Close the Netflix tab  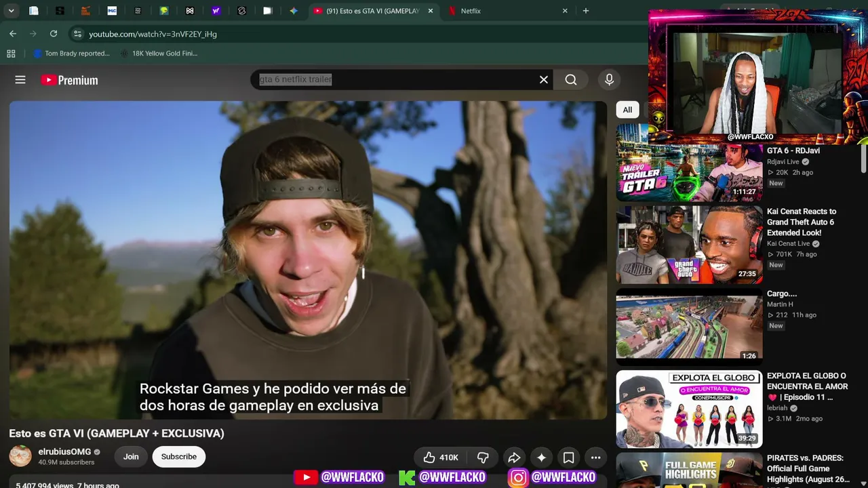coord(565,11)
